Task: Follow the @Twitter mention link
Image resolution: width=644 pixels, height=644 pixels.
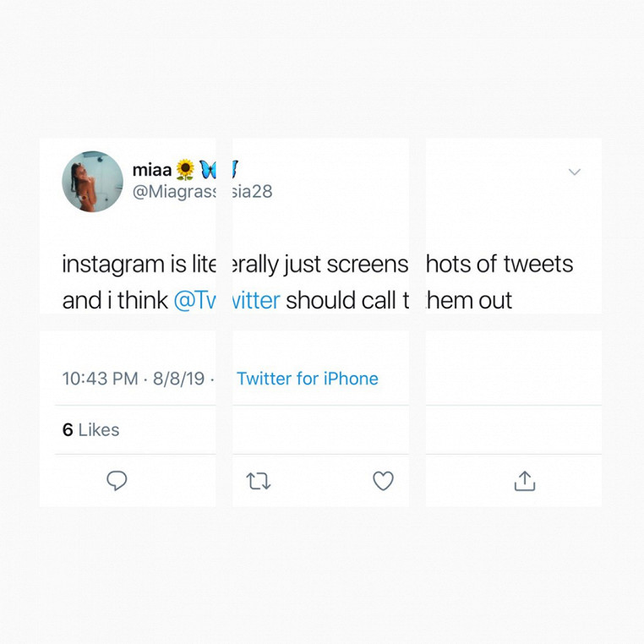Action: point(226,300)
